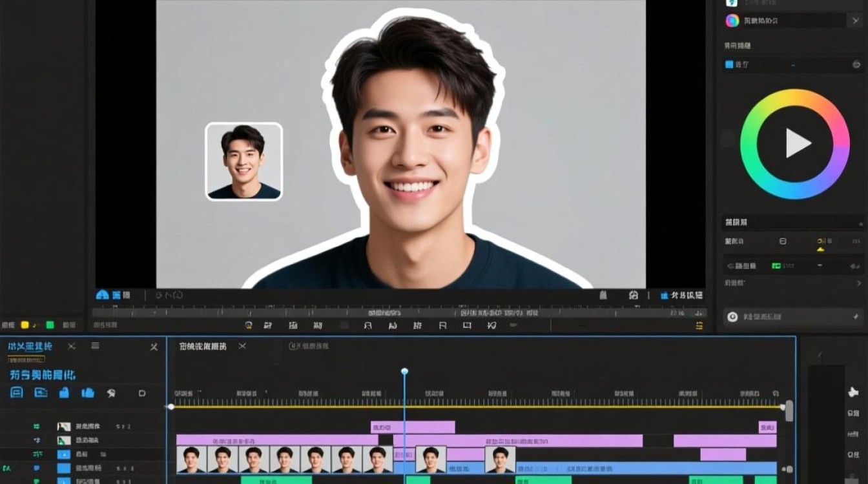The width and height of the screenshot is (868, 484).
Task: Toggle the blue checkbox in the right properties panel
Action: tap(729, 65)
